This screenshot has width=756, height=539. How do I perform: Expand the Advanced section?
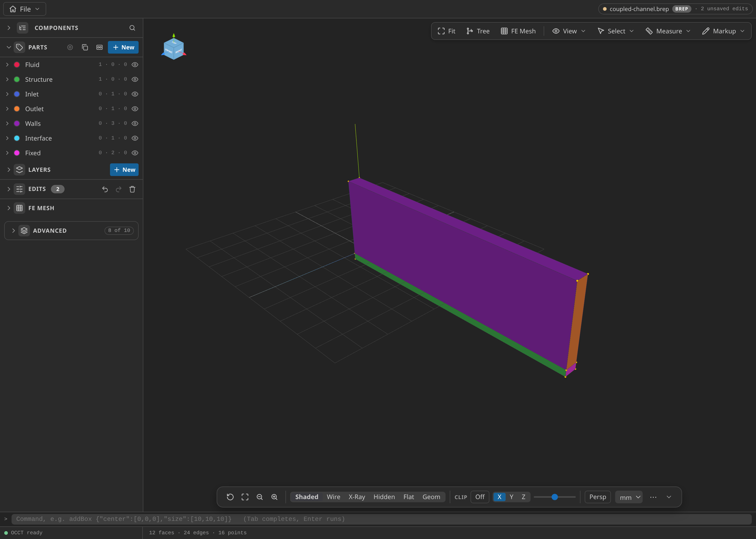(14, 231)
